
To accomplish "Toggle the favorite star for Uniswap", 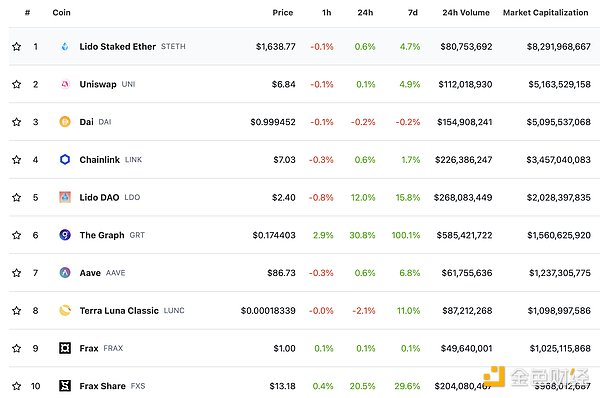I will [x=16, y=84].
